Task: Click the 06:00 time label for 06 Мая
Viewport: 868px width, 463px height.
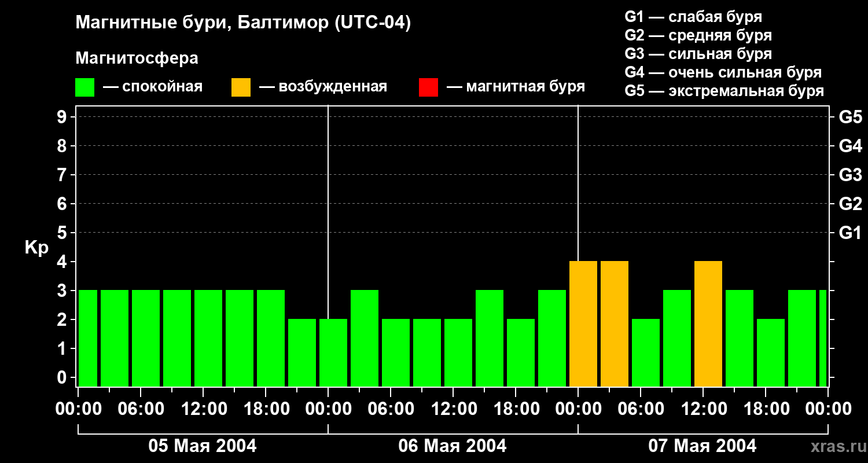Action: [x=391, y=409]
